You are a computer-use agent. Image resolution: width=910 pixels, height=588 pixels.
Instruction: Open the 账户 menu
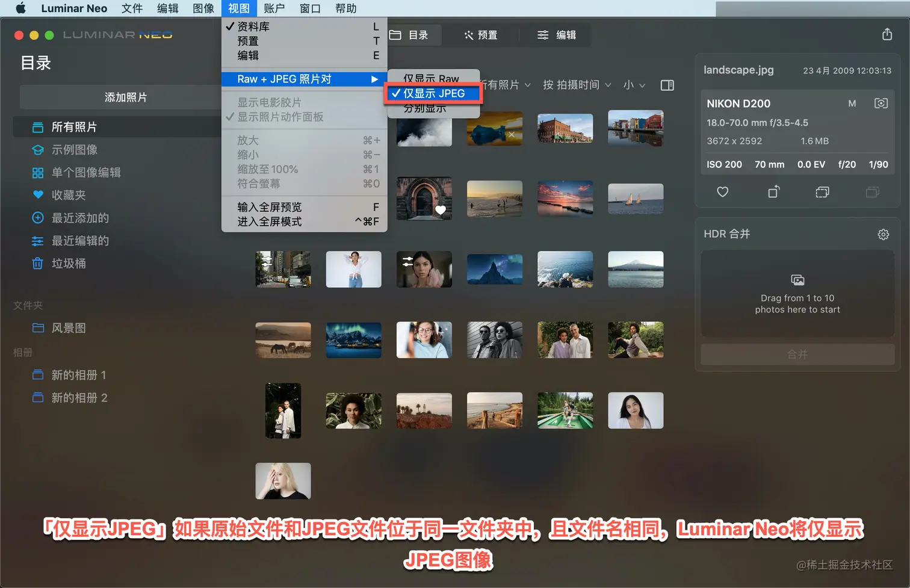[274, 8]
